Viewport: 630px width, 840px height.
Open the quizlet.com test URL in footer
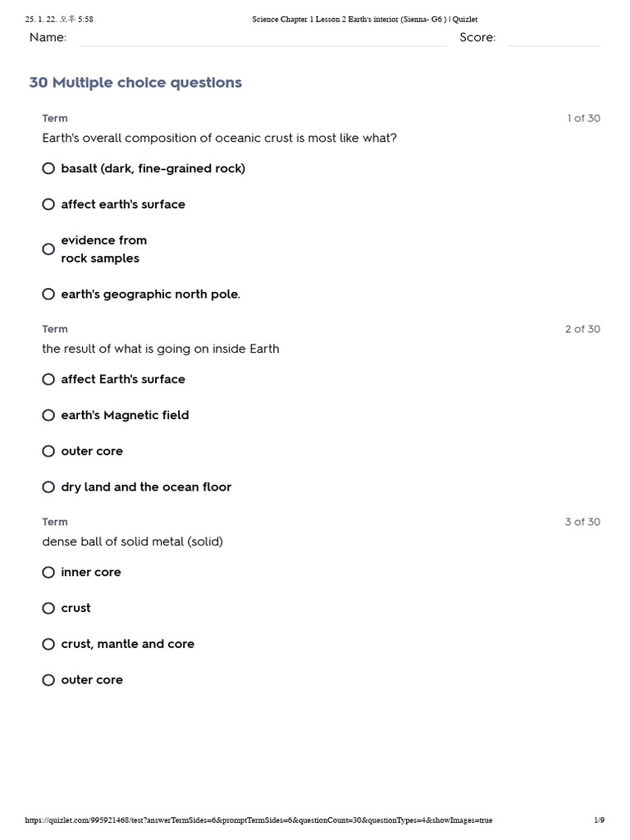(258, 820)
